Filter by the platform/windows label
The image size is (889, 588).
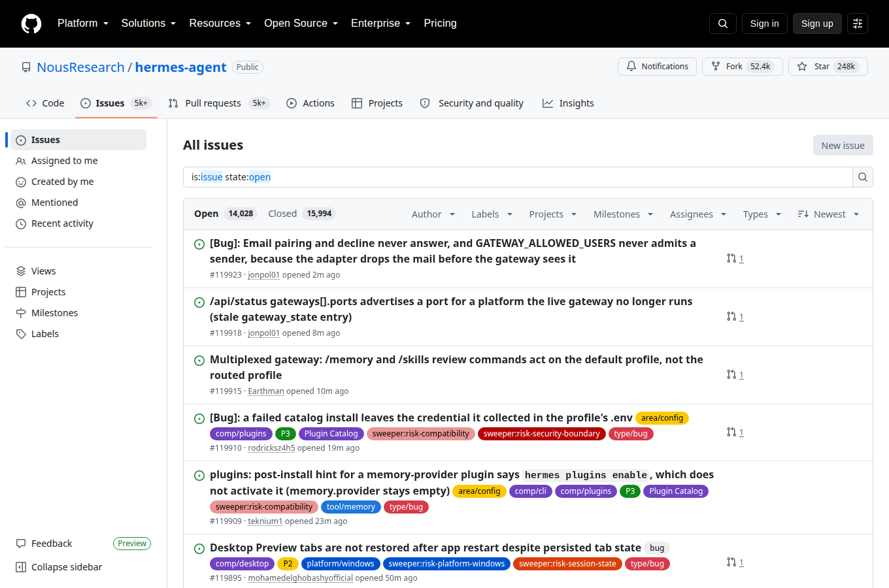[341, 564]
